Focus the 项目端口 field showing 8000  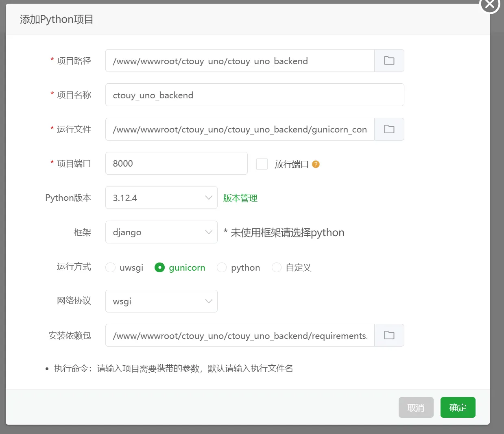click(x=177, y=163)
